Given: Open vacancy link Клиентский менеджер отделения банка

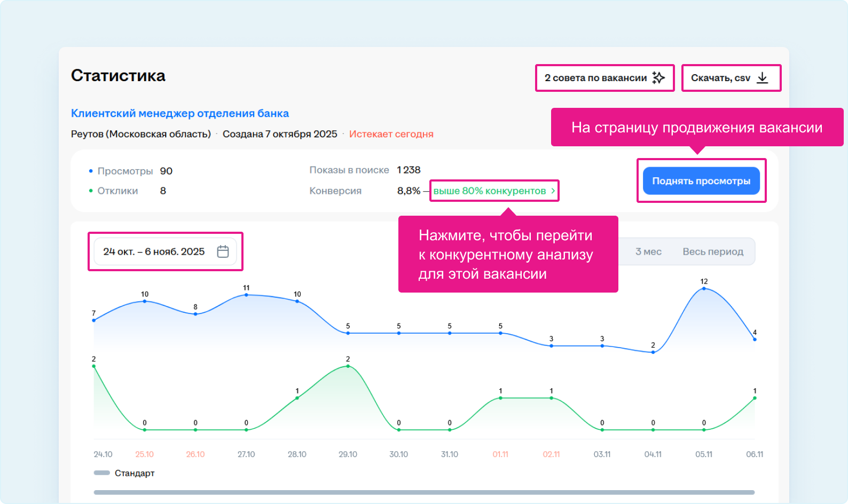Looking at the screenshot, I should click(179, 113).
